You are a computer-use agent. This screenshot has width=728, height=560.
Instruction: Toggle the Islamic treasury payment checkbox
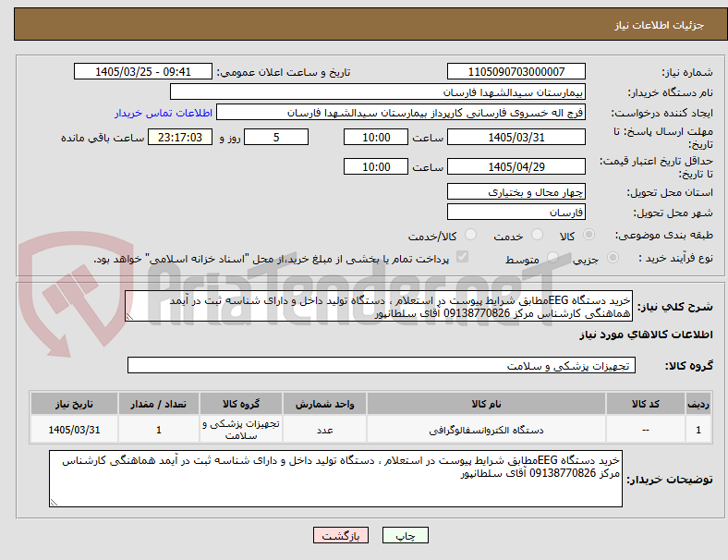tap(463, 257)
